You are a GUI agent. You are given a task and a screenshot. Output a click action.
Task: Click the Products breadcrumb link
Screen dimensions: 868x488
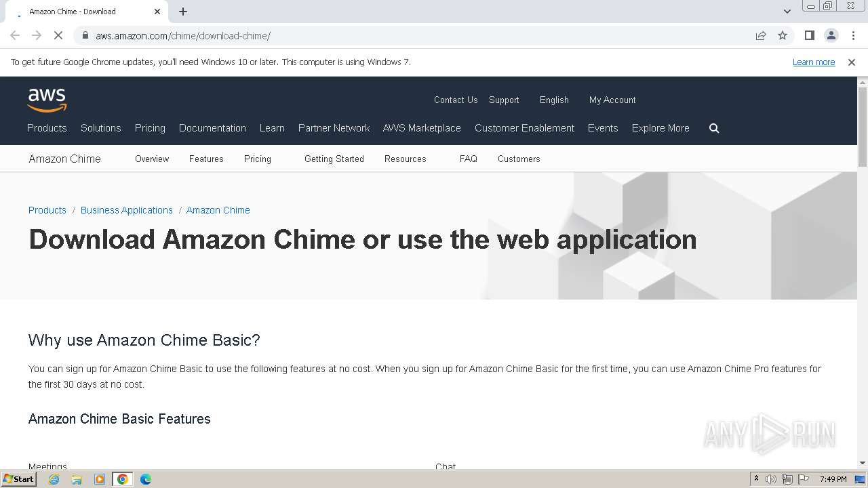coord(47,210)
